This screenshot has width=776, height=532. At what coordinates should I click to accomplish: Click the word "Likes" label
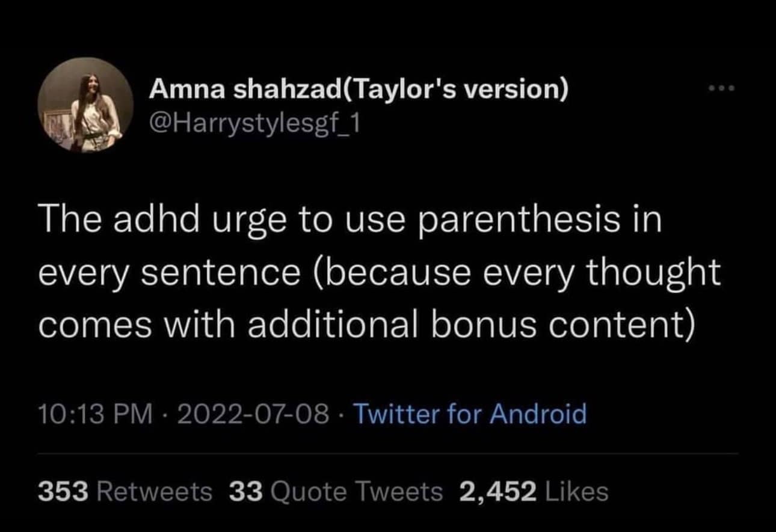point(576,492)
